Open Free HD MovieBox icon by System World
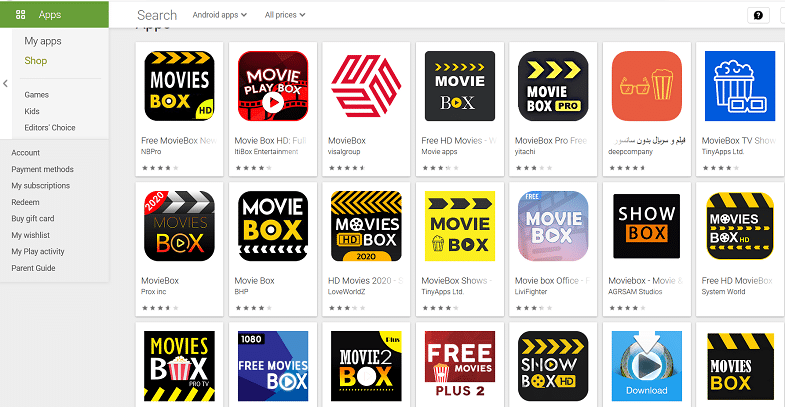Screen dimensions: 785x407 740,226
